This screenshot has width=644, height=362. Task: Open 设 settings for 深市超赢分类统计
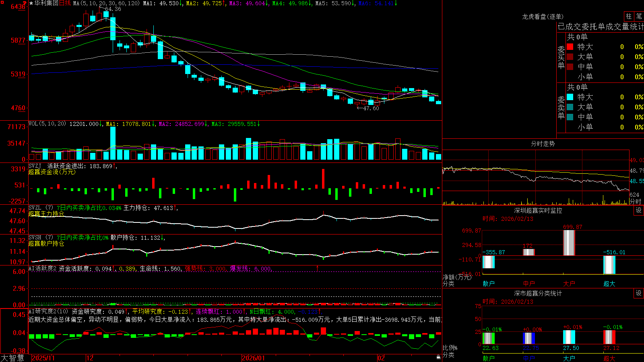point(639,293)
